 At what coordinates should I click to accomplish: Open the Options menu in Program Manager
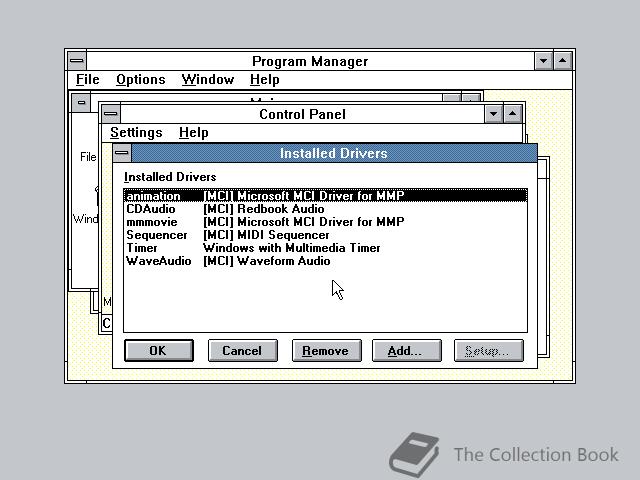[140, 79]
